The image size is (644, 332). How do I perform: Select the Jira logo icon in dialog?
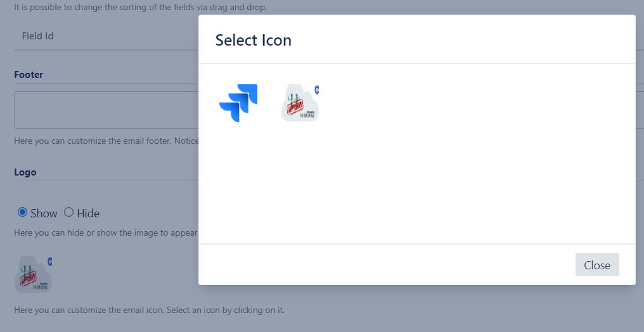point(238,103)
